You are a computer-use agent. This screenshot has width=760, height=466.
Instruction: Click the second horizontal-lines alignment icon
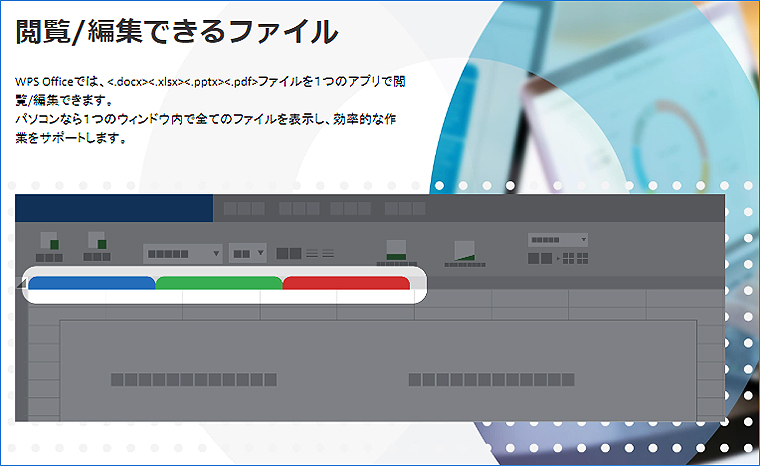[x=325, y=253]
